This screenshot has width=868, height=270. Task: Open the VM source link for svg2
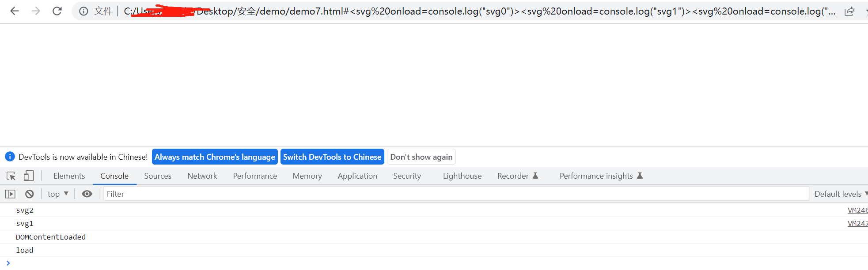(857, 210)
